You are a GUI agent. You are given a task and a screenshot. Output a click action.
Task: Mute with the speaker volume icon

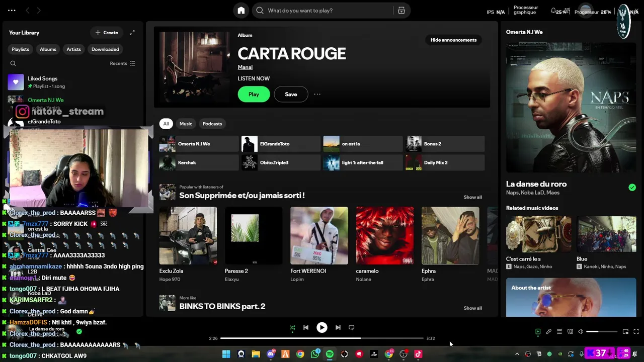(581, 332)
